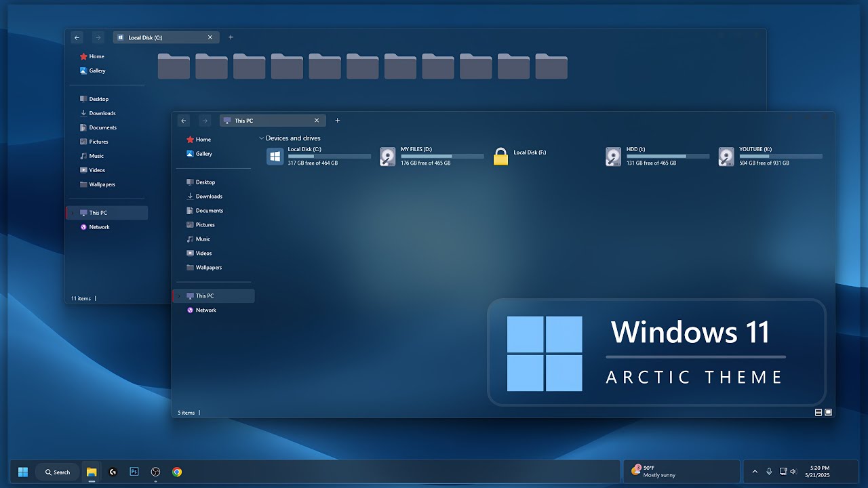The height and width of the screenshot is (488, 868).
Task: Close the Local Disk (C:) tab
Action: [x=210, y=37]
